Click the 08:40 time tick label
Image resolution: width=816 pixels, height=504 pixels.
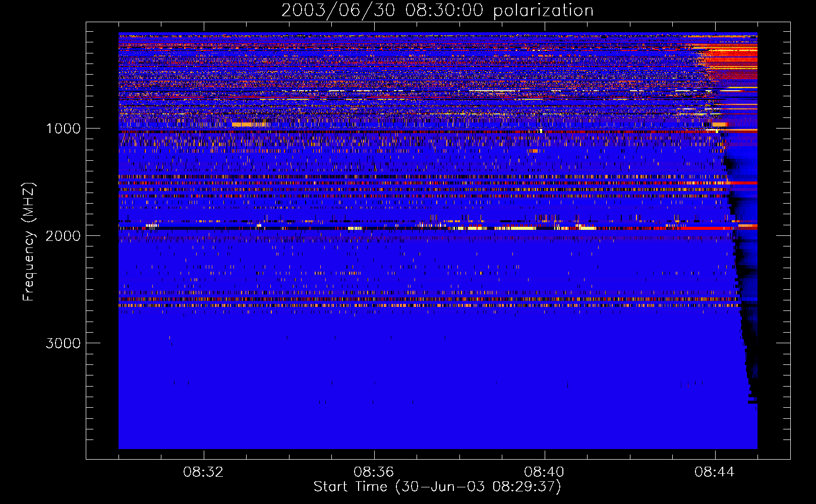544,472
